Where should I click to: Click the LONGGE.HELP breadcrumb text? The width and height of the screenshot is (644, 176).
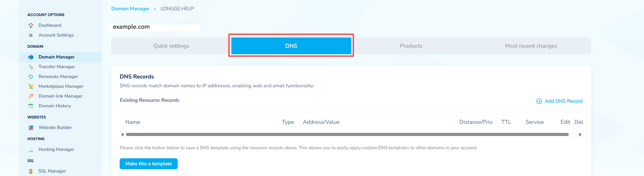(x=177, y=9)
